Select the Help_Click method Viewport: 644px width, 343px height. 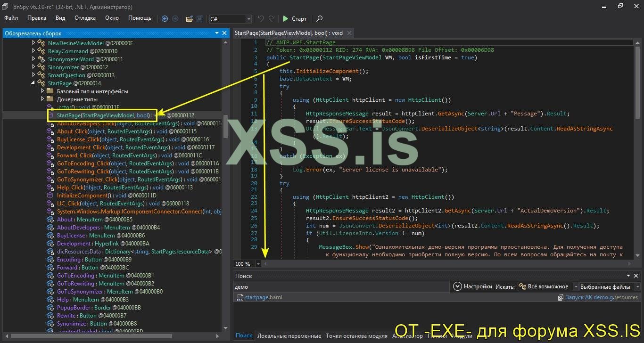coord(125,188)
